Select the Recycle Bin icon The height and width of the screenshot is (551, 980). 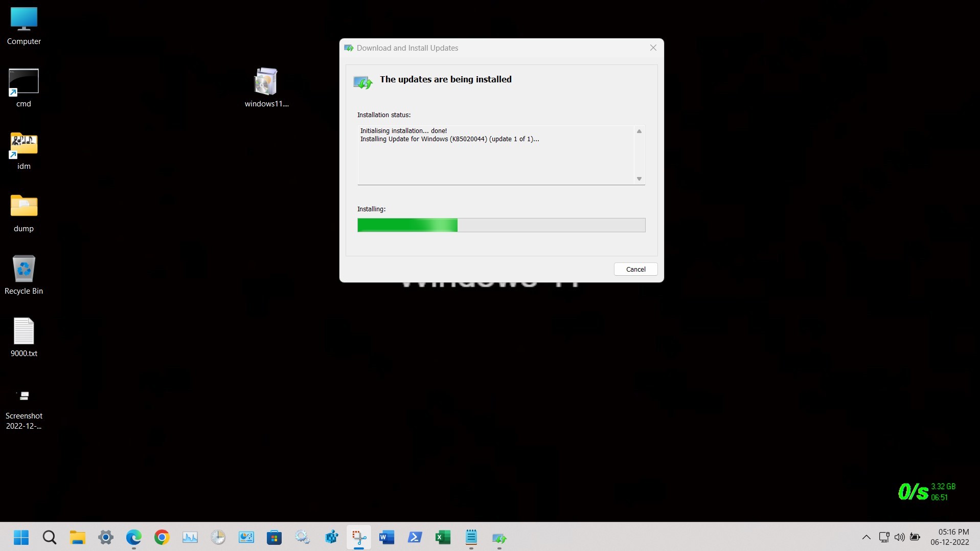coord(24,275)
